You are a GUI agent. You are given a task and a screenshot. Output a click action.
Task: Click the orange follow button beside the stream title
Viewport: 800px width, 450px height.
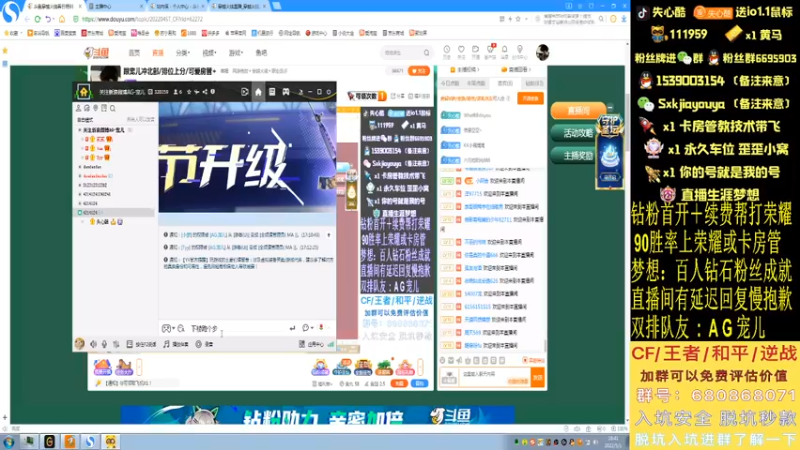click(419, 71)
